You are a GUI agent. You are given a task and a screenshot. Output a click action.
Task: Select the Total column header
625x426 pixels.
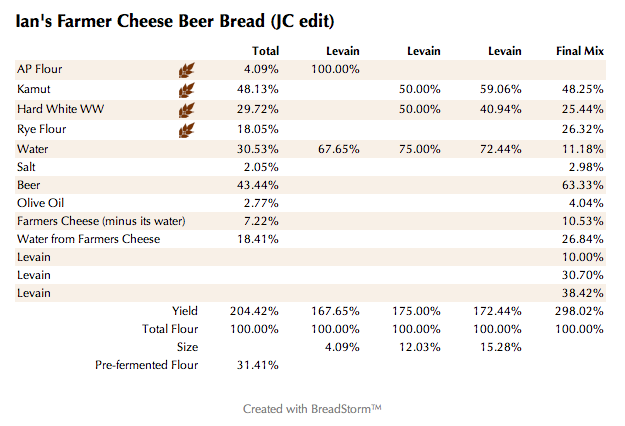[x=265, y=50]
